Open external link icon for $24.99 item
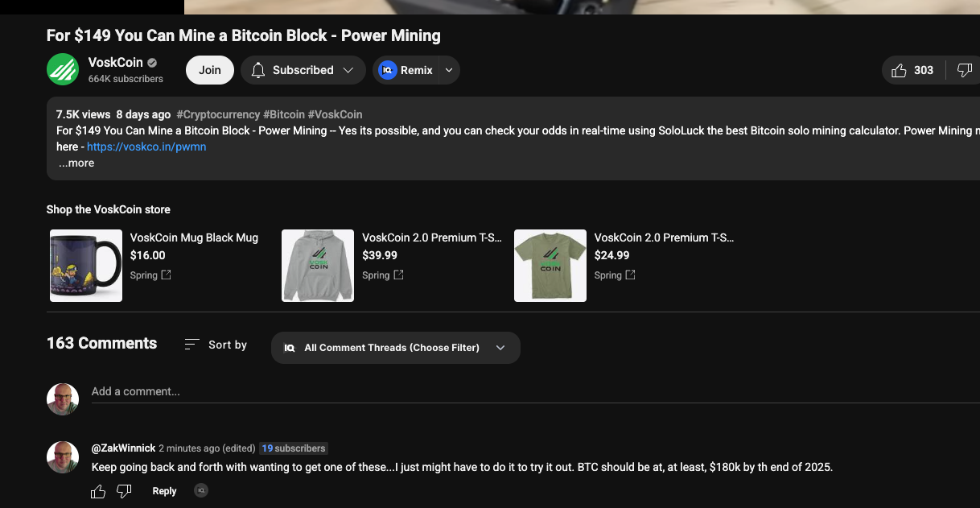Image resolution: width=980 pixels, height=508 pixels. [630, 275]
